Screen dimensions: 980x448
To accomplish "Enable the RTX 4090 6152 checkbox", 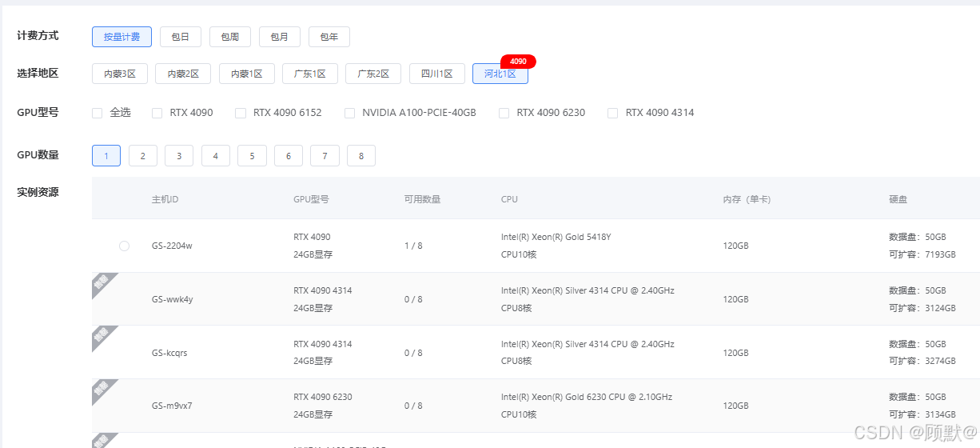I will pyautogui.click(x=241, y=113).
